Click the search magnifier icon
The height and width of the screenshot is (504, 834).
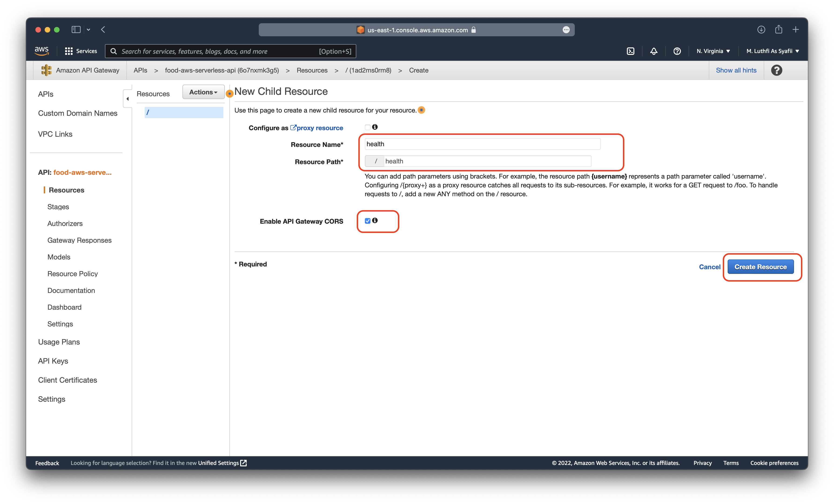point(114,51)
